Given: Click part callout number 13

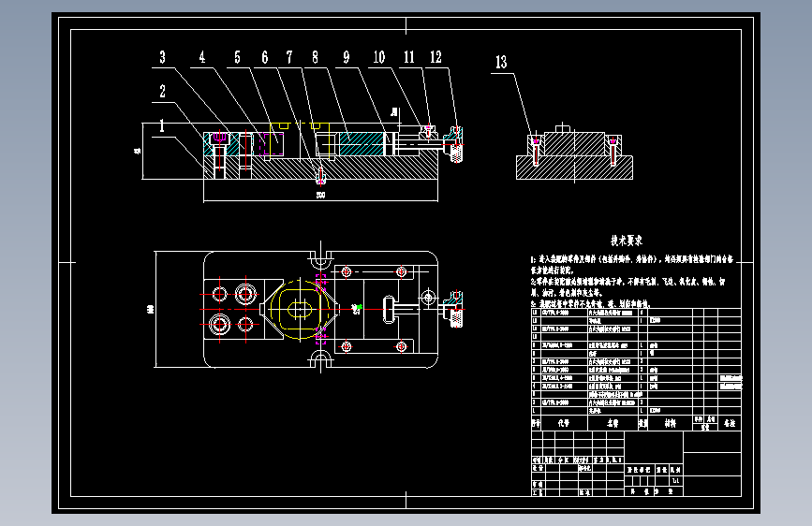Looking at the screenshot, I should [x=501, y=63].
